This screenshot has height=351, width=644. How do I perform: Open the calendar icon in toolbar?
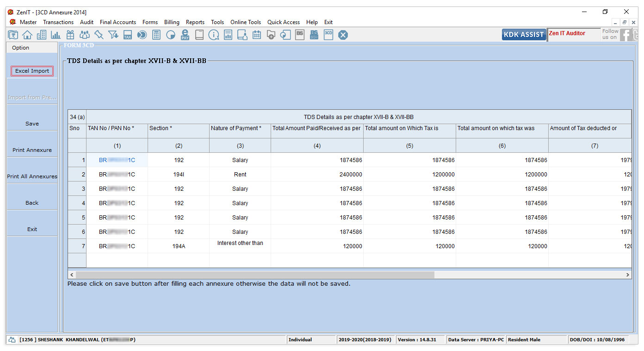coord(257,35)
